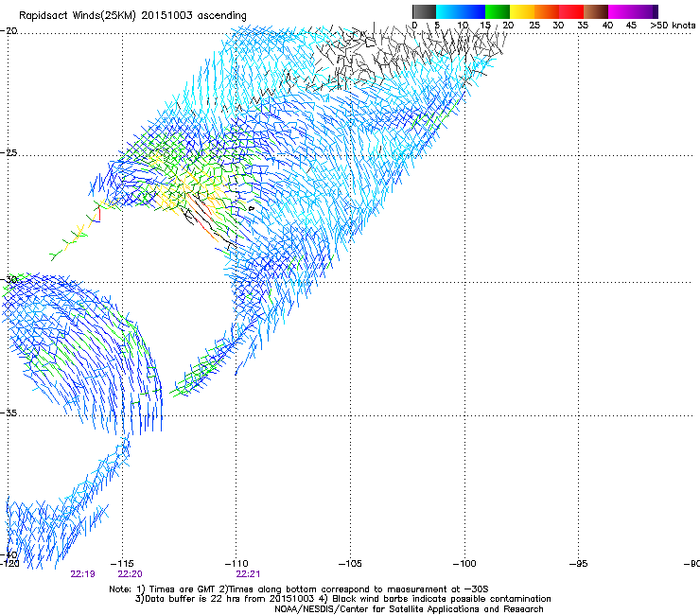Select the green 15-20 knots color band
Viewport: 700px width, 615px height.
point(498,11)
